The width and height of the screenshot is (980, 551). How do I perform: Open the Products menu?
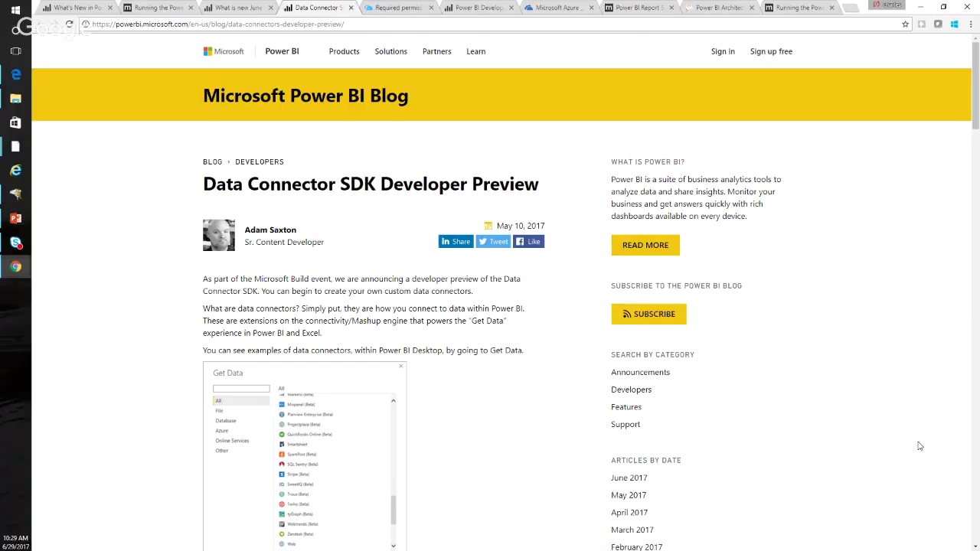[344, 51]
